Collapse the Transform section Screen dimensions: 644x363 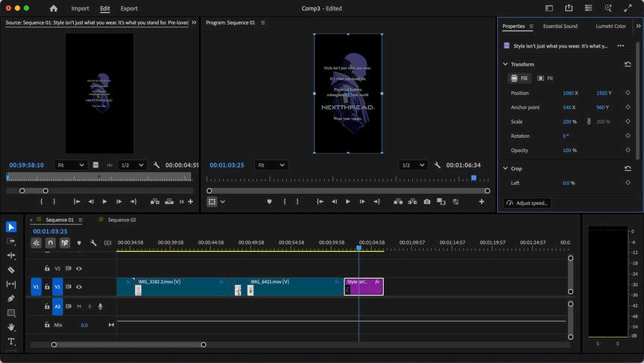(x=505, y=64)
